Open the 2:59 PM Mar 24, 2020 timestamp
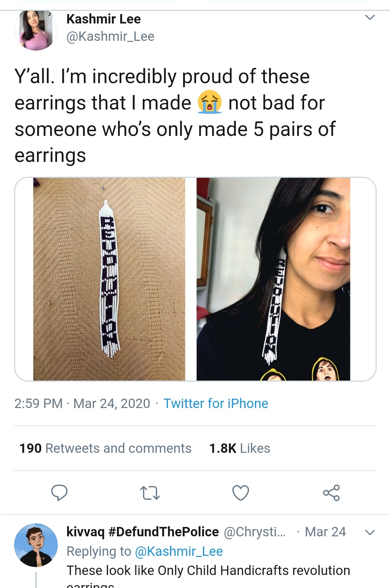Viewport: 390px width, 588px height. point(82,403)
